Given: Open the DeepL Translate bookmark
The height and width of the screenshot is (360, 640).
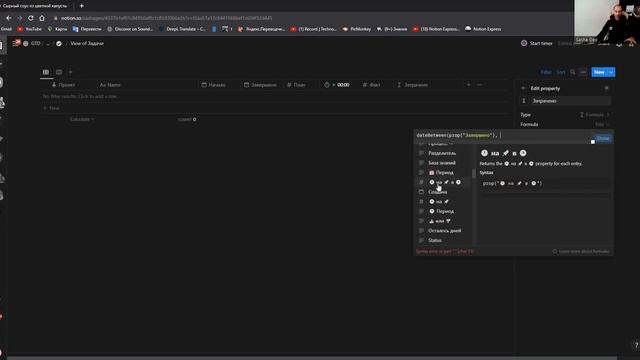Looking at the screenshot, I should point(182,29).
